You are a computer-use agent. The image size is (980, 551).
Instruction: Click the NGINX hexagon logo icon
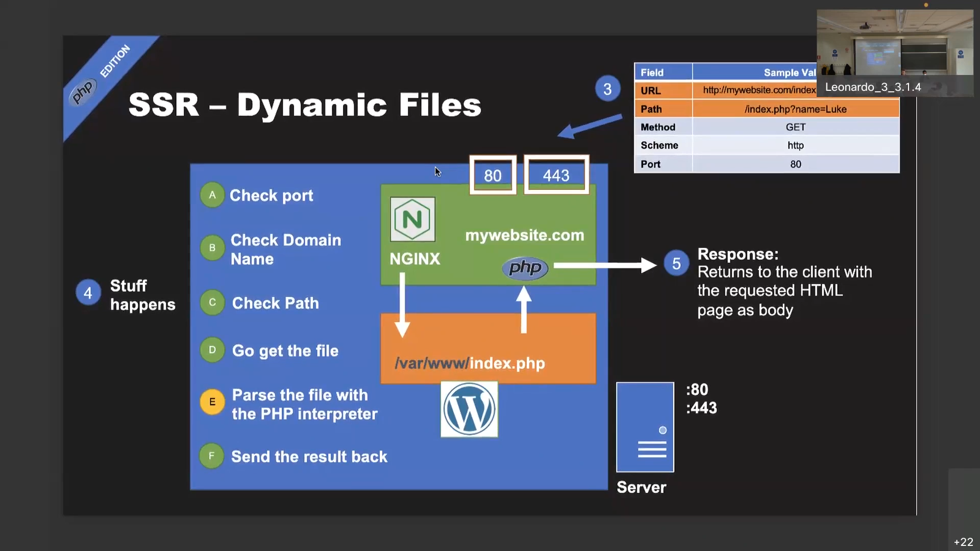point(412,219)
